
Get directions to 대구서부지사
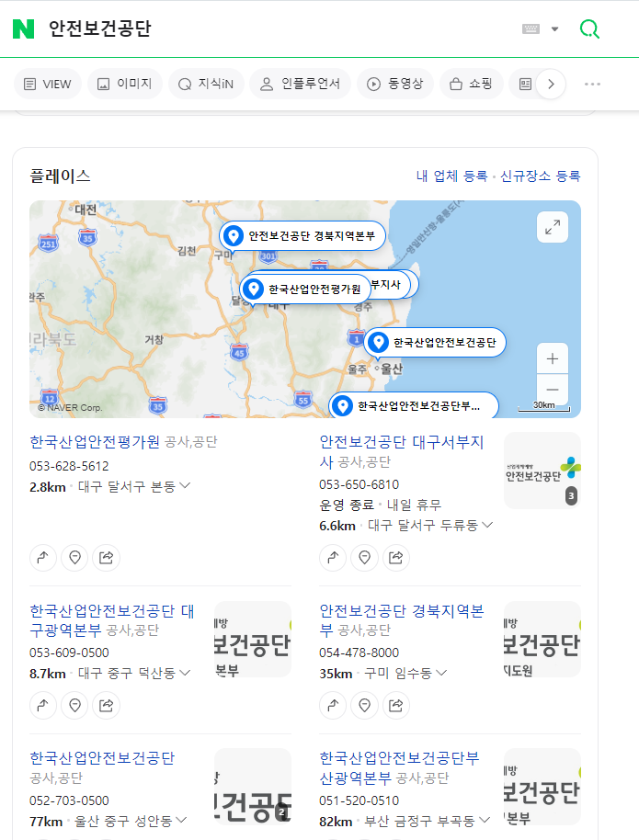pyautogui.click(x=333, y=558)
